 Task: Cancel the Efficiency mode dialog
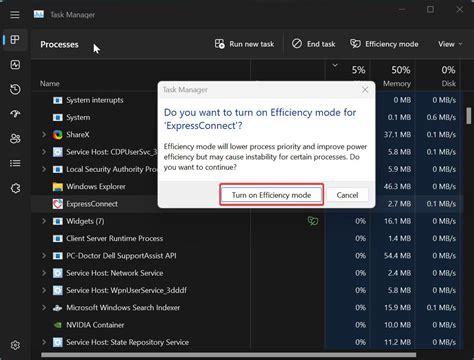click(x=347, y=195)
